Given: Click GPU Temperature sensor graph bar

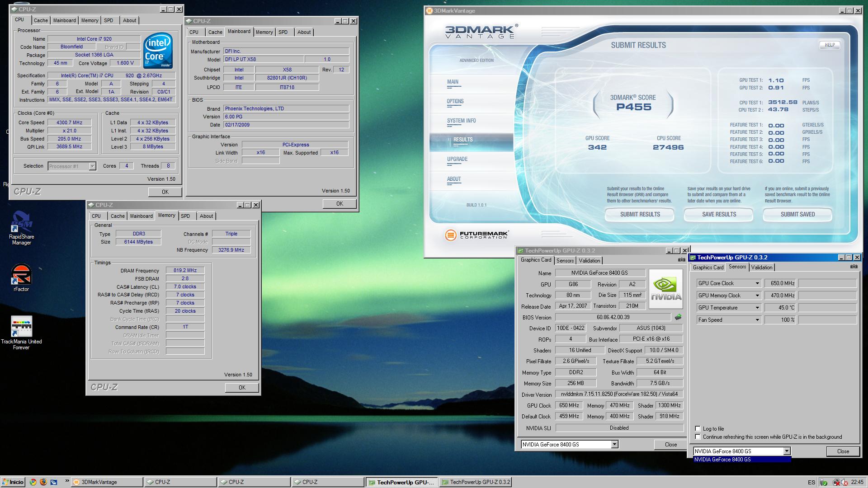Looking at the screenshot, I should point(827,308).
